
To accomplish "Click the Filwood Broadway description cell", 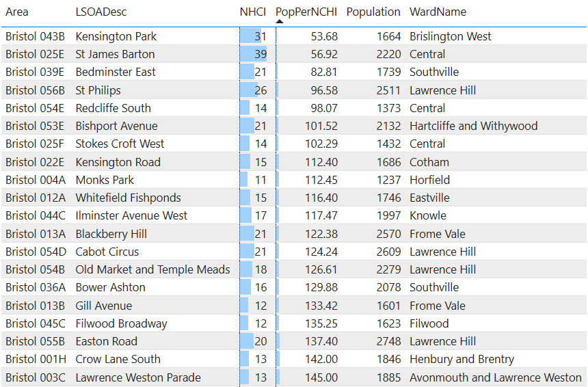I will click(x=121, y=323).
